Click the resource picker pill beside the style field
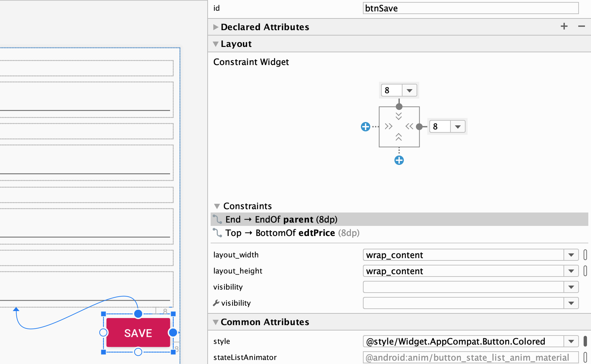The image size is (591, 364). tap(585, 341)
